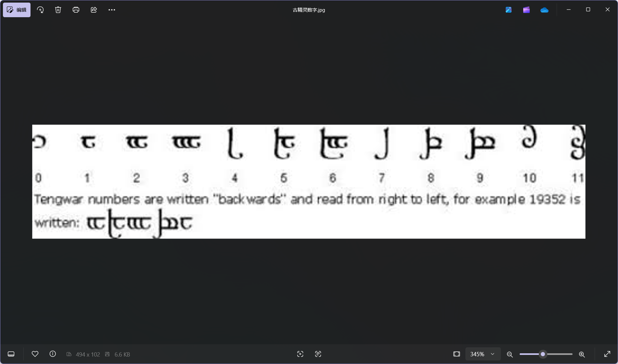Open the OneDrive cloud icon
This screenshot has width=618, height=364.
tap(544, 10)
